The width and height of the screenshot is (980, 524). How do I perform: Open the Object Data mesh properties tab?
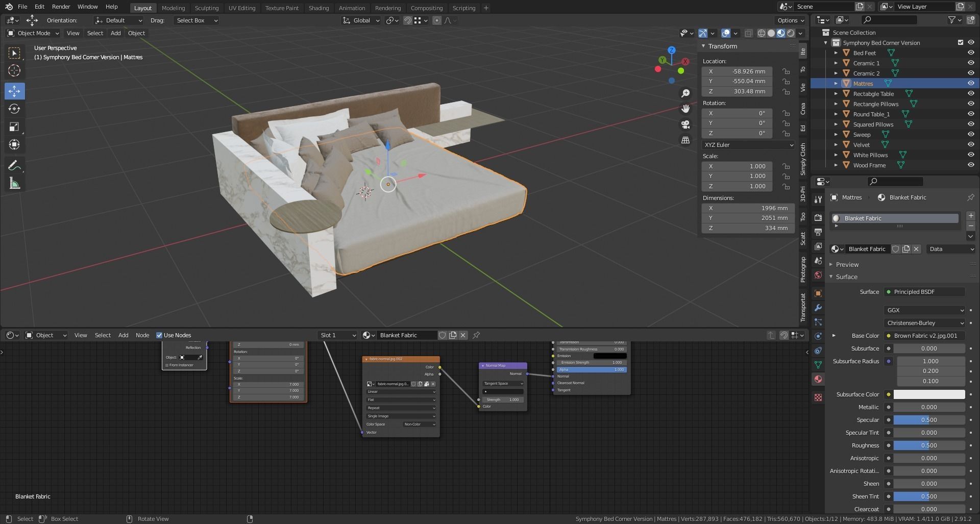pos(818,365)
